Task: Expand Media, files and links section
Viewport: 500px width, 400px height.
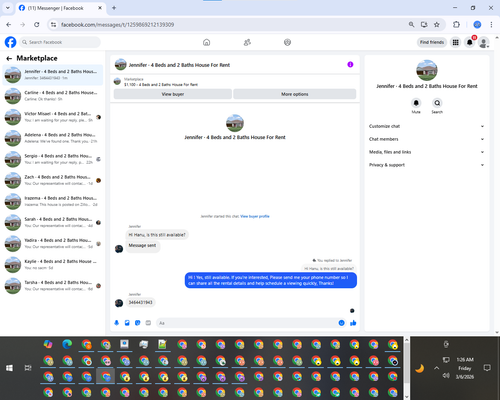Action: coord(427,152)
